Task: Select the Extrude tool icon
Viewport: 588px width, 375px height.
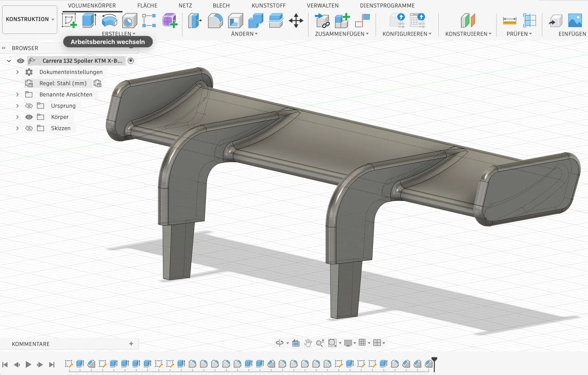Action: pos(89,21)
